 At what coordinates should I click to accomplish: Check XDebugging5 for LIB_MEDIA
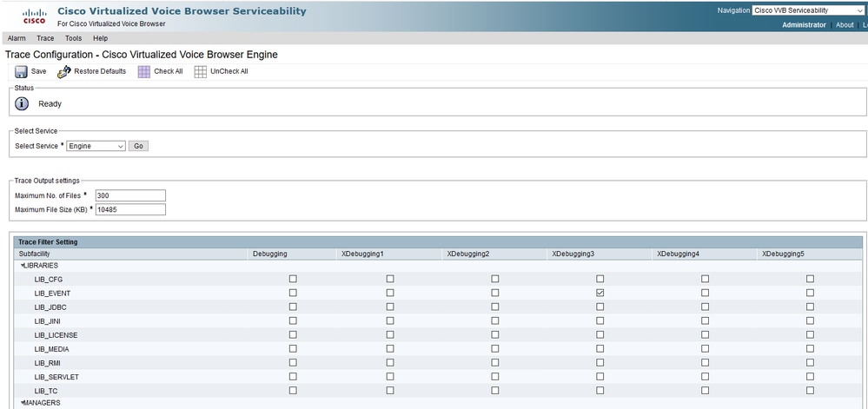tap(810, 349)
